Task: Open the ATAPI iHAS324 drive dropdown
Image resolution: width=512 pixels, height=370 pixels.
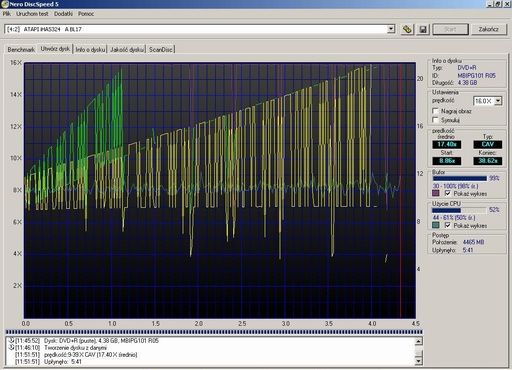Action: 391,29
